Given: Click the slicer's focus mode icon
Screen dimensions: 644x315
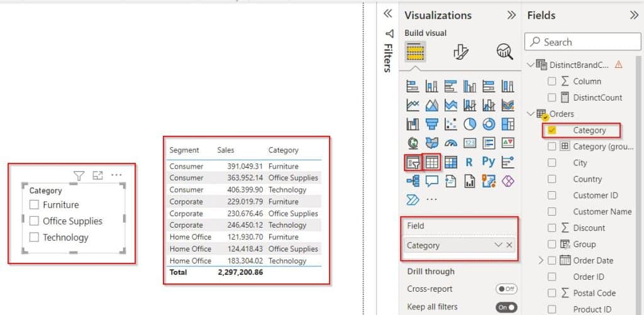Looking at the screenshot, I should (x=97, y=176).
